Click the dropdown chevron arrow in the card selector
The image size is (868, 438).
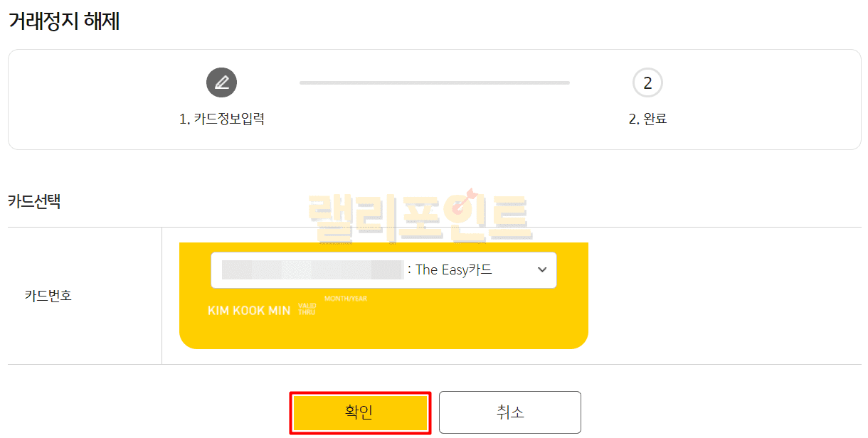(x=542, y=270)
